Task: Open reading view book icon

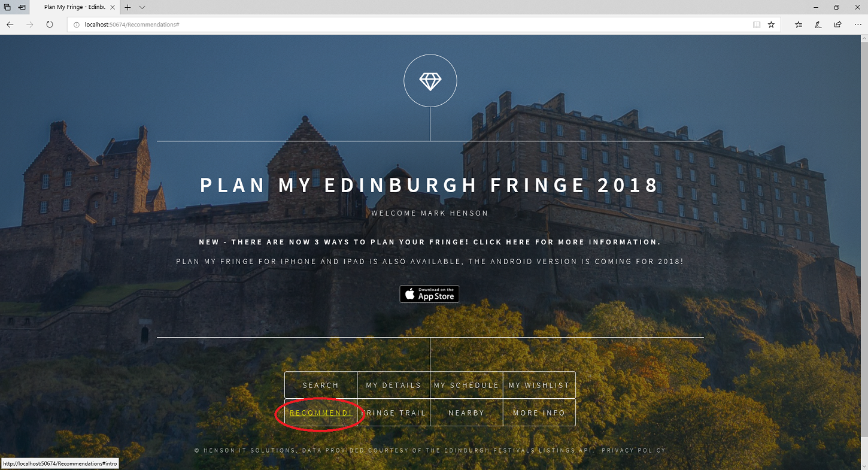Action: click(756, 25)
